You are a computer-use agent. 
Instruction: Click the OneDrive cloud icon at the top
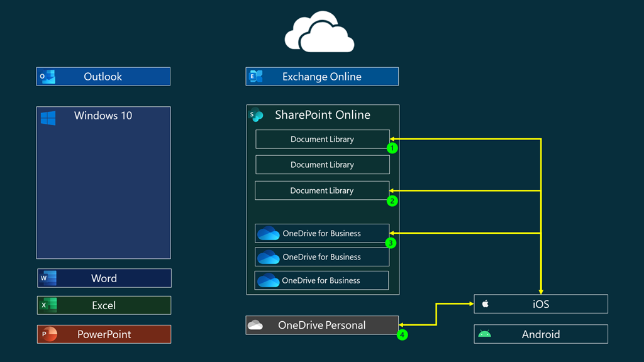(319, 30)
